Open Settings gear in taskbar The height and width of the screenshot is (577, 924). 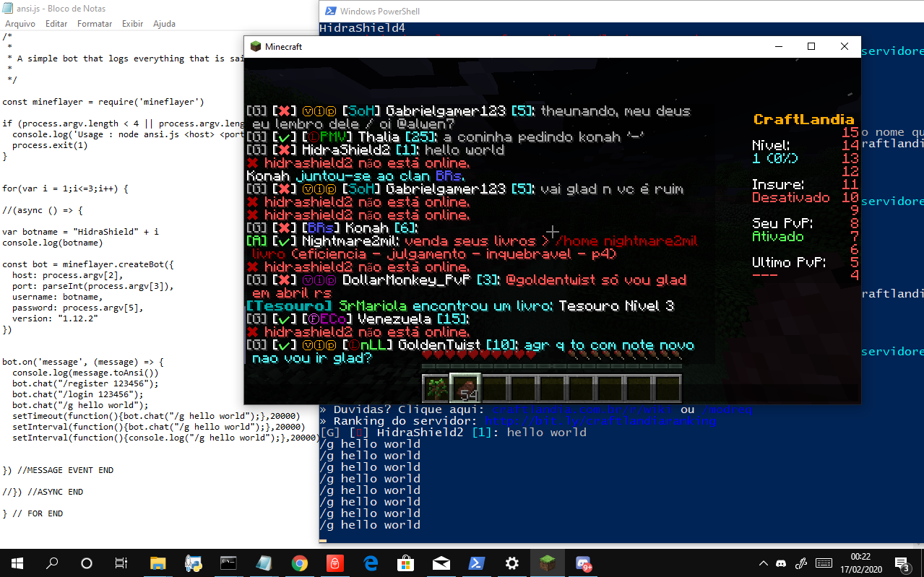coord(511,563)
